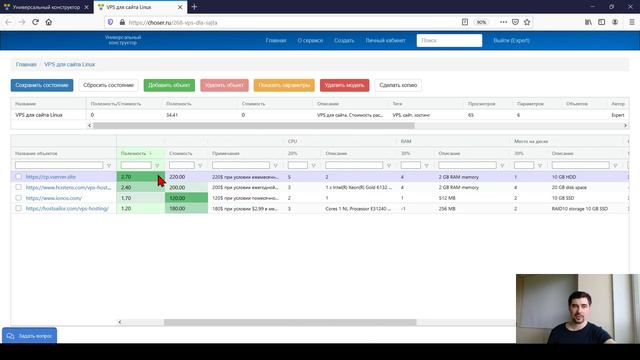Viewport: 640px width, 360px height.
Task: Click the upper table horizontal scrollbar
Action: [253, 126]
